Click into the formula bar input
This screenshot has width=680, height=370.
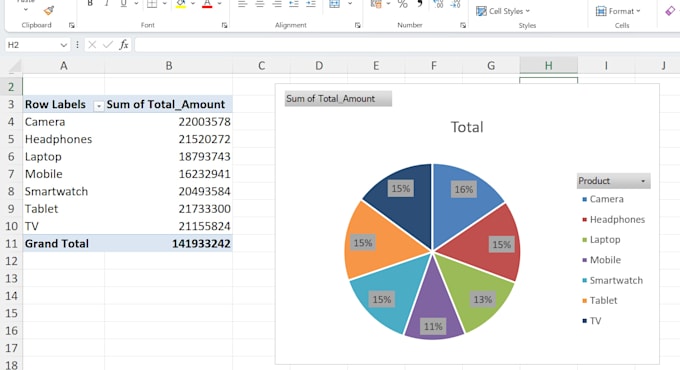pyautogui.click(x=407, y=45)
